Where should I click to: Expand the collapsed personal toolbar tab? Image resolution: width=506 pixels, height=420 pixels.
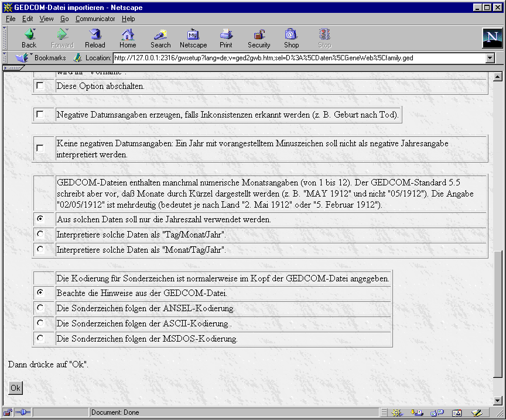coord(13,68)
